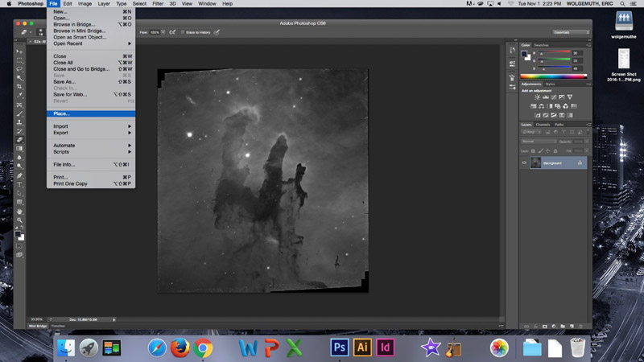This screenshot has width=644, height=362.
Task: Click the Background layer lock icon
Action: coord(580,162)
